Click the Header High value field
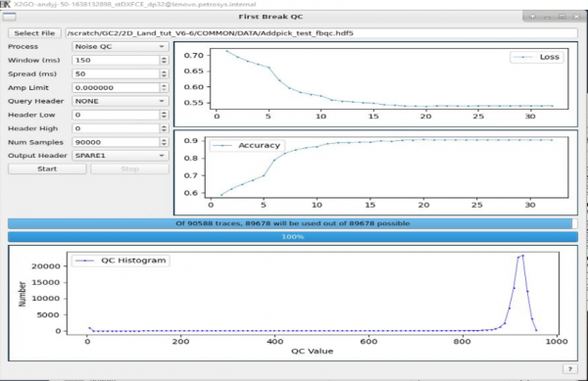This screenshot has width=588, height=381. 116,128
